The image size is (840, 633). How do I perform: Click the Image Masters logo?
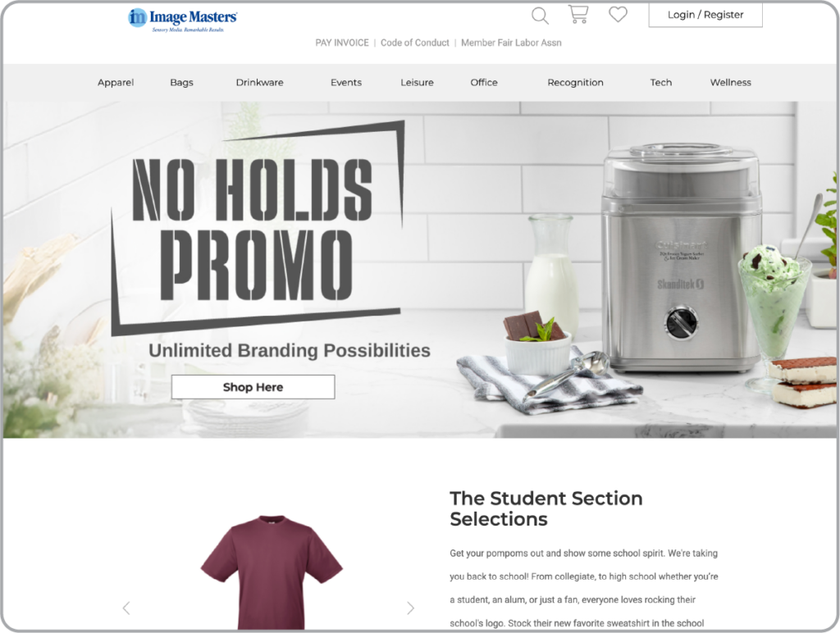(x=183, y=20)
